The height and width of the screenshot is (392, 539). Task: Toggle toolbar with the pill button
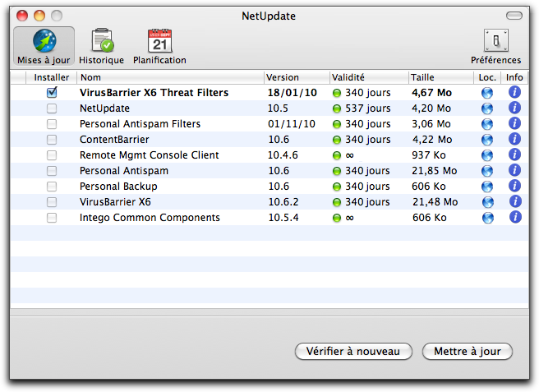514,16
